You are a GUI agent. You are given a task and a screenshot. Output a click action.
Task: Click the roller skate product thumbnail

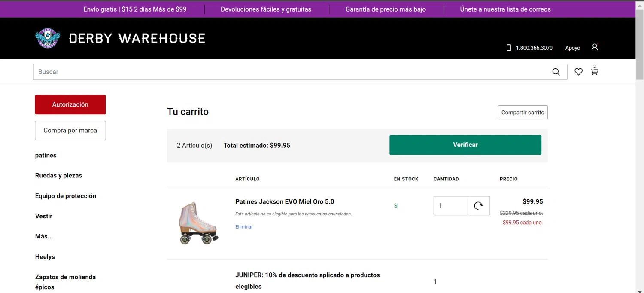(x=198, y=223)
